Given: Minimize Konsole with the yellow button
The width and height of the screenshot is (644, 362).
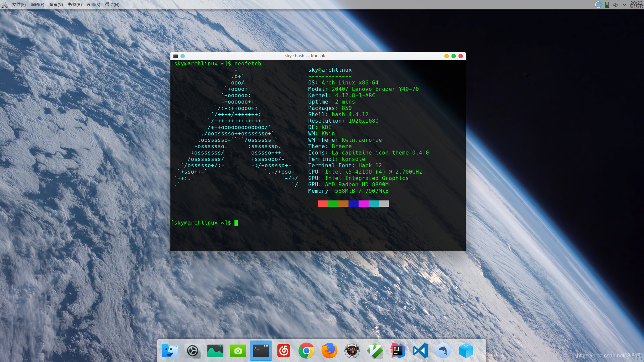Looking at the screenshot, I should coord(446,56).
